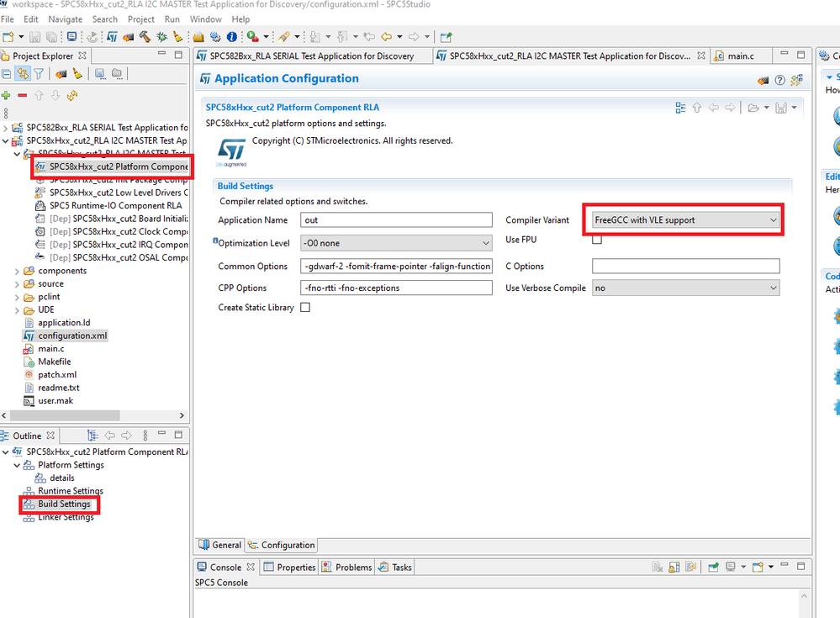The width and height of the screenshot is (840, 618).
Task: Expand the source folder
Action: 17,284
